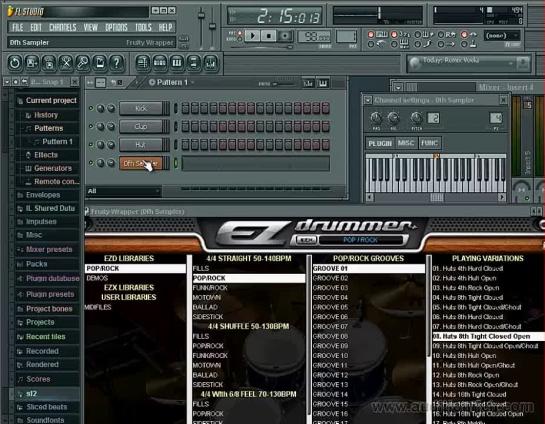Switch to pattern mode with PAT indicator
The height and width of the screenshot is (424, 545).
(239, 33)
